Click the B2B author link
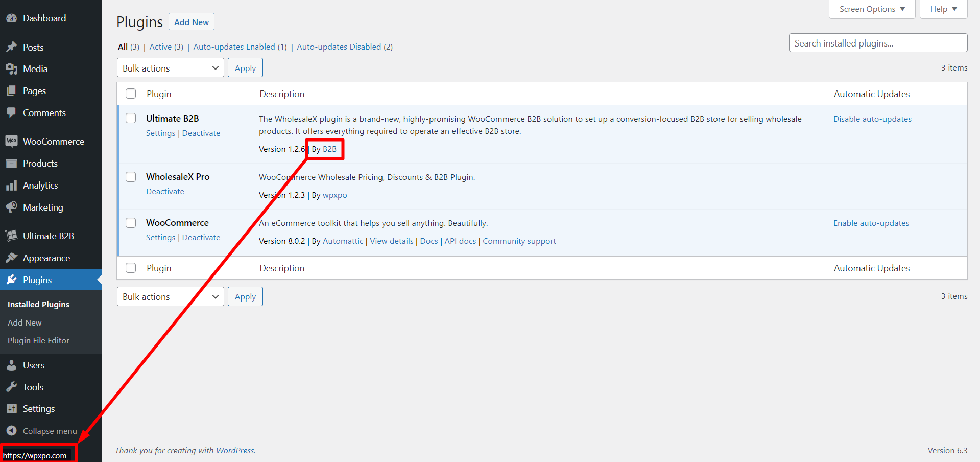Viewport: 980px width, 462px height. [329, 149]
